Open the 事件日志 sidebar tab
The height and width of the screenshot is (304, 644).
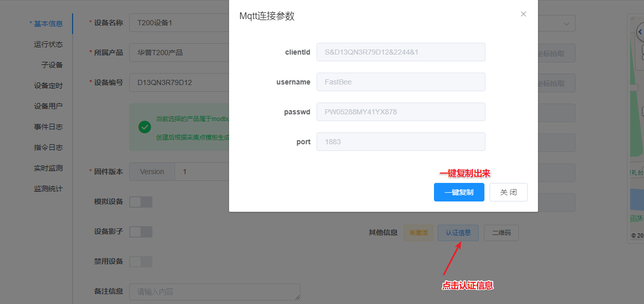click(48, 127)
